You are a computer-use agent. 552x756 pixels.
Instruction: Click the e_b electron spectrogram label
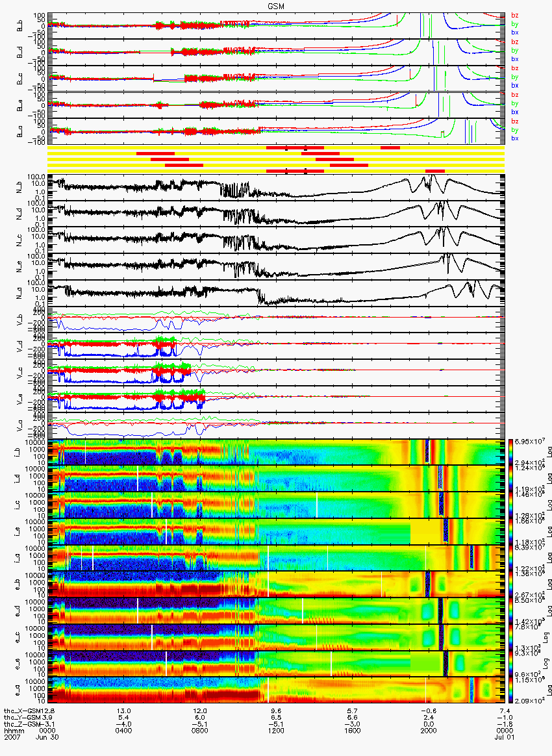[x=18, y=585]
